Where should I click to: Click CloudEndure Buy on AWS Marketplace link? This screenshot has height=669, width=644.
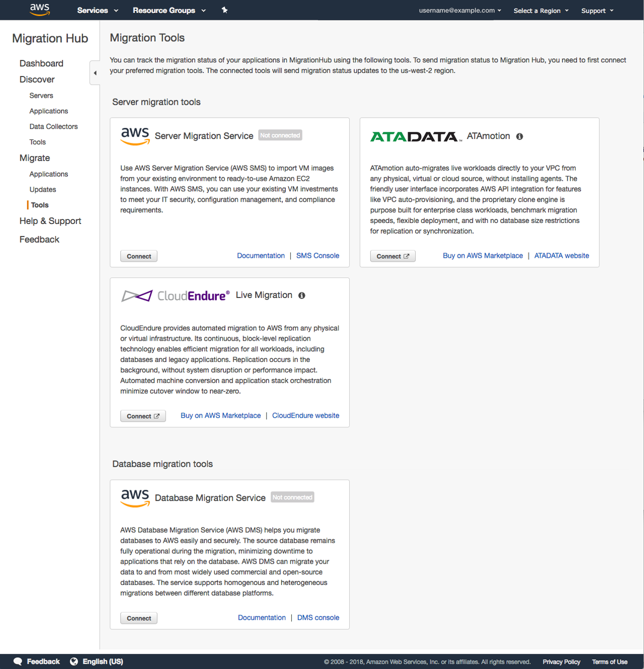(220, 416)
